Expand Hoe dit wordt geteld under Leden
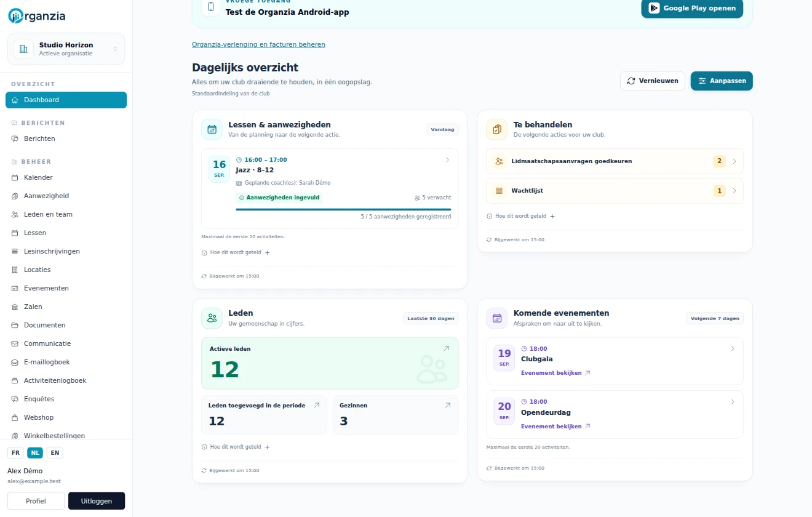 point(236,447)
